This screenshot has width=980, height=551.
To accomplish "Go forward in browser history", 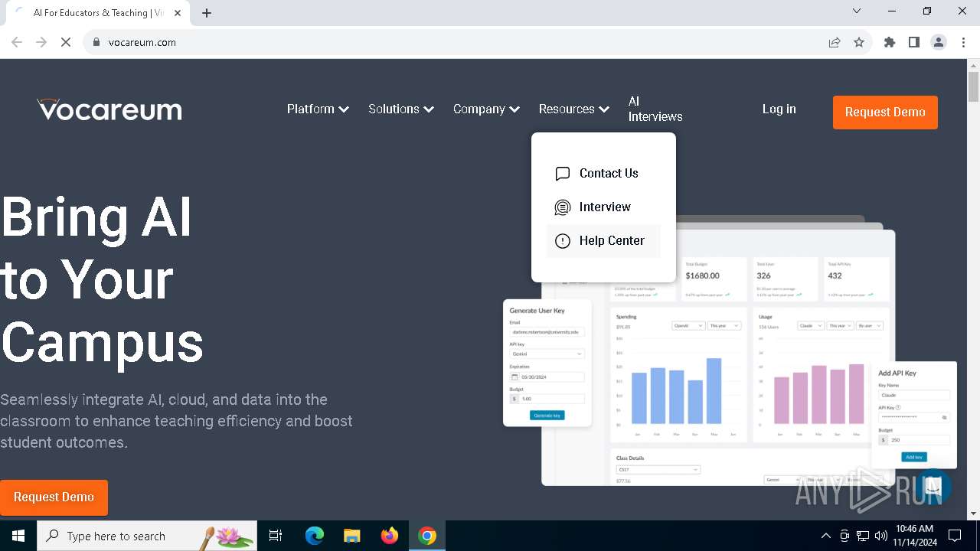I will 41,42.
